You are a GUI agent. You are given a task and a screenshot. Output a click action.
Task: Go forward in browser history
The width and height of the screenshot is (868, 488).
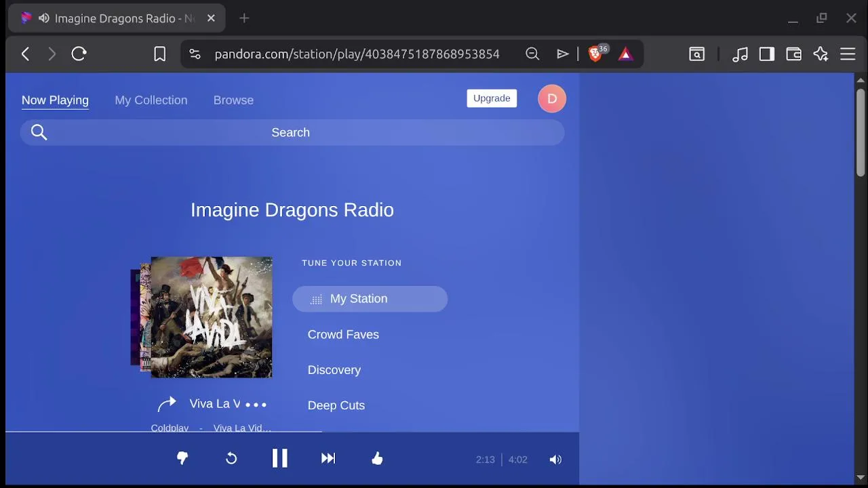(x=52, y=54)
